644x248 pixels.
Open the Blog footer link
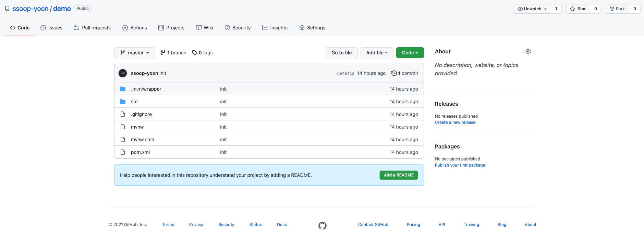tap(502, 225)
